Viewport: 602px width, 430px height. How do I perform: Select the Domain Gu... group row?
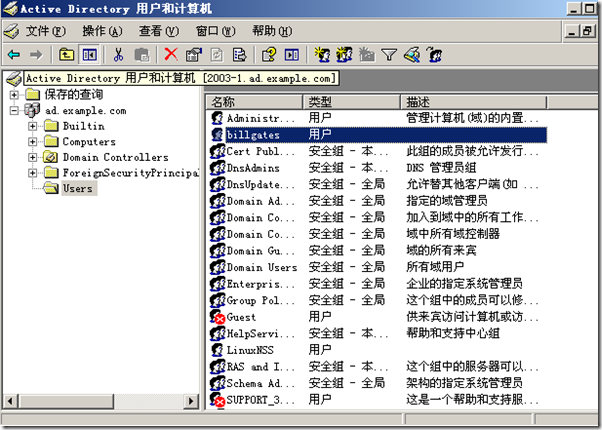[x=378, y=251]
